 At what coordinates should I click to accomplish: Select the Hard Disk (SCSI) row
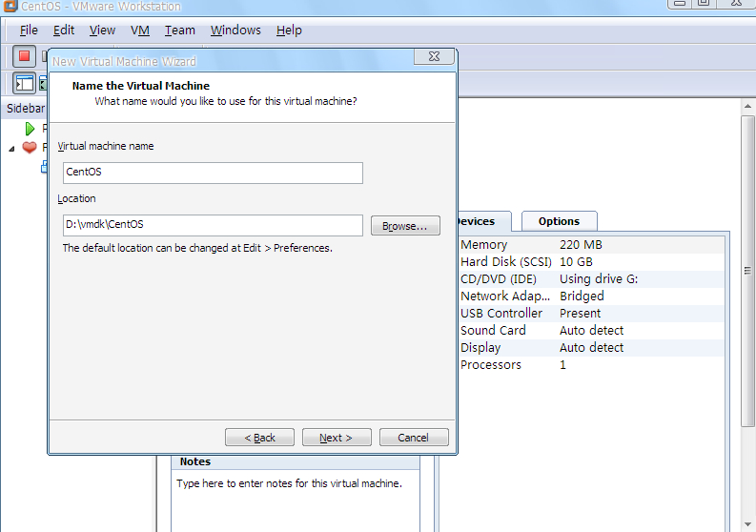(x=592, y=262)
